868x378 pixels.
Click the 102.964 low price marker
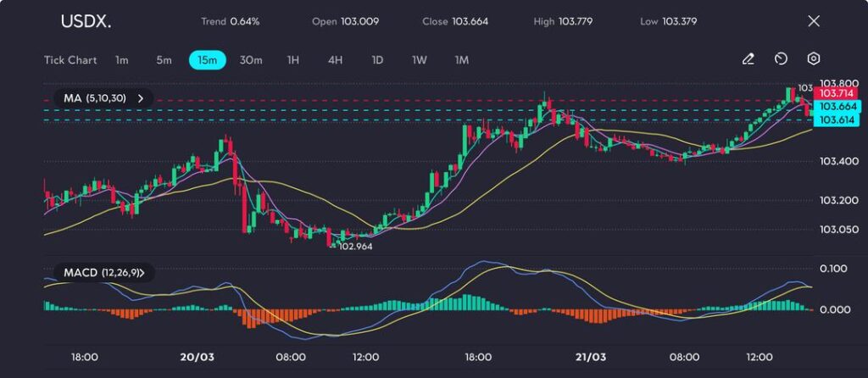(x=355, y=246)
